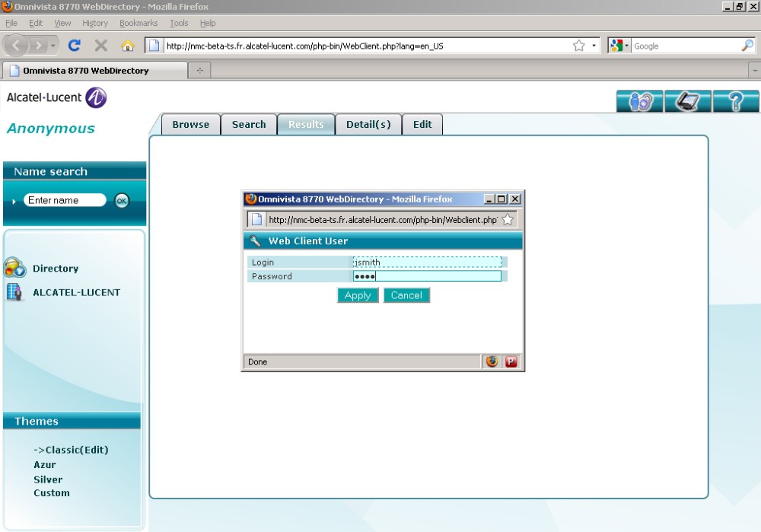761x532 pixels.
Task: Submit name search with the OK button
Action: (x=121, y=200)
